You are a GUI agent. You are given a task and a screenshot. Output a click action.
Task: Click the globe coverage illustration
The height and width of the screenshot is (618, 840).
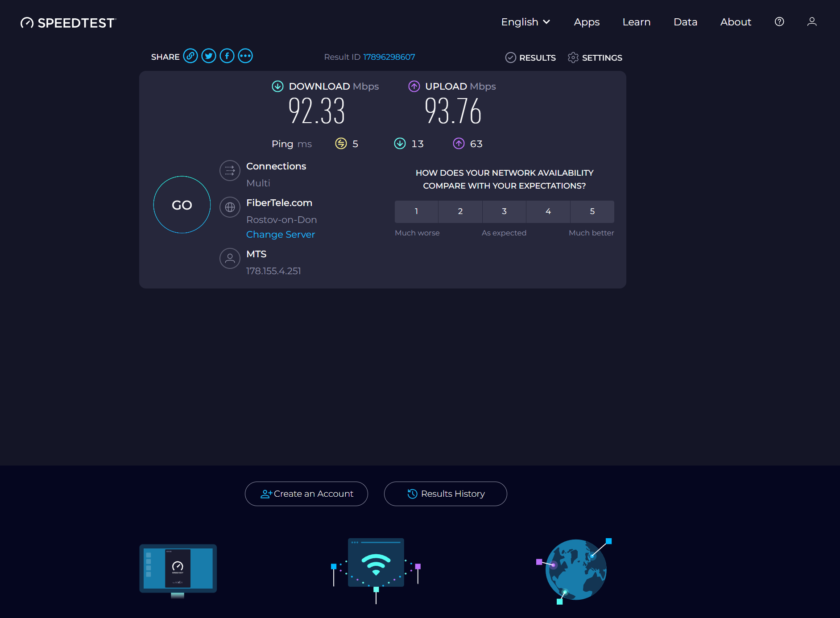point(574,571)
